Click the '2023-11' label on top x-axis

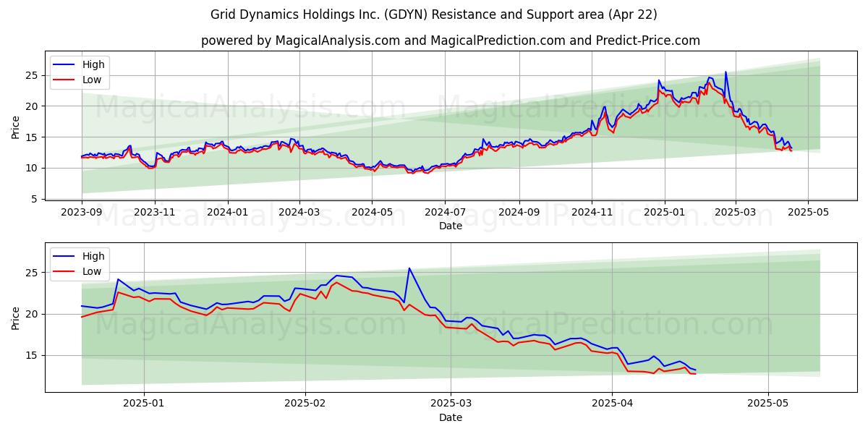coord(155,213)
